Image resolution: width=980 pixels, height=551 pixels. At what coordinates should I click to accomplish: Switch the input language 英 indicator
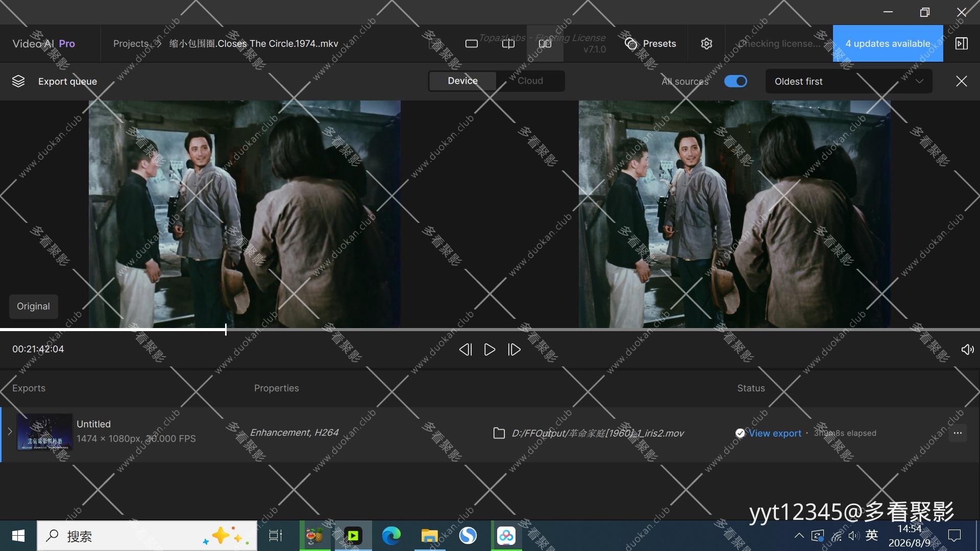click(x=872, y=535)
